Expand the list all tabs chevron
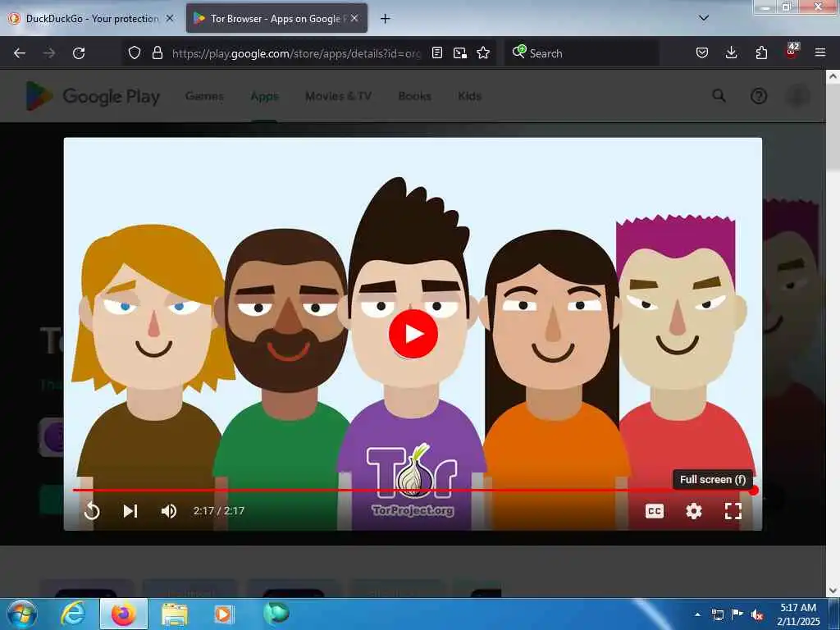 tap(704, 18)
